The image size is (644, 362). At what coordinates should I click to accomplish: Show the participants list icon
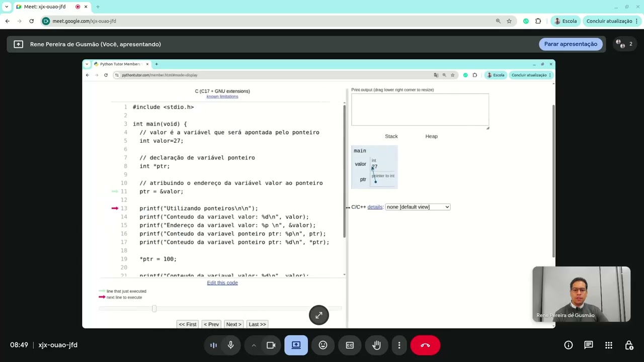pyautogui.click(x=623, y=44)
